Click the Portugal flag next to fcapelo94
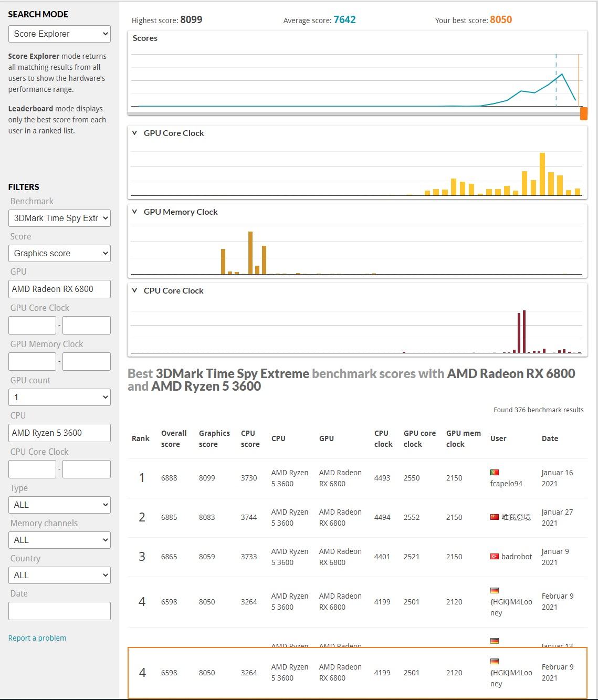Viewport: 598px width, 700px height. pyautogui.click(x=494, y=472)
